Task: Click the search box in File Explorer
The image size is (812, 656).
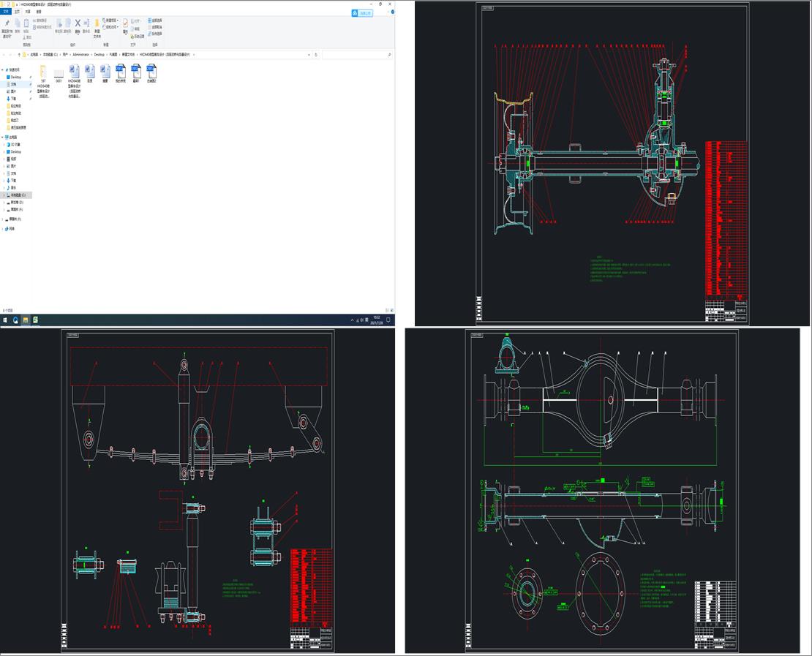Action: point(355,54)
